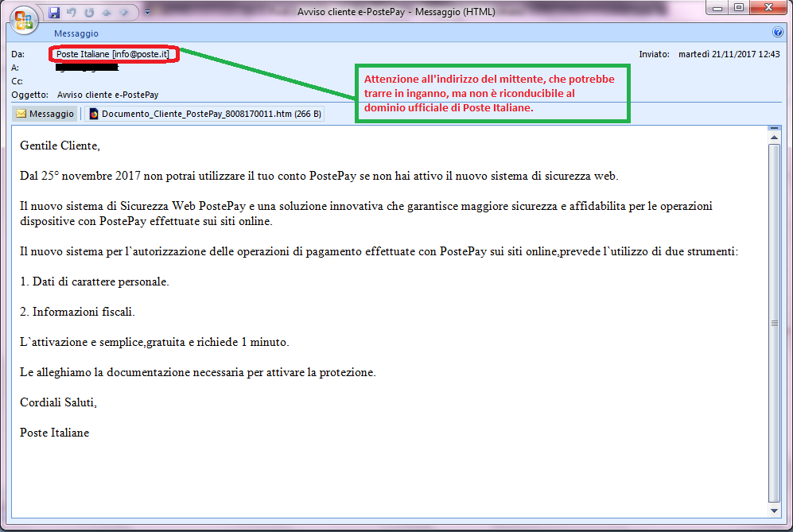Undo the last action in Quick Access Toolbar
The height and width of the screenshot is (532, 793).
point(72,13)
